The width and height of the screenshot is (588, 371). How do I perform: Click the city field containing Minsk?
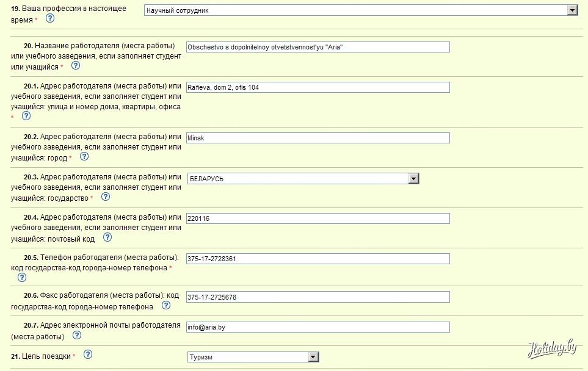coord(318,138)
